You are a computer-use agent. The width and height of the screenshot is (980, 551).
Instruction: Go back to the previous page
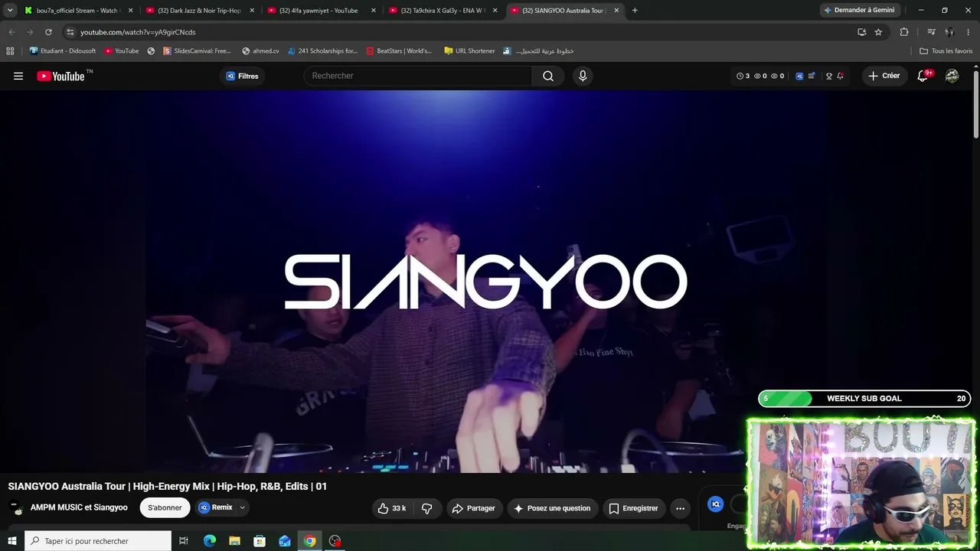[11, 32]
